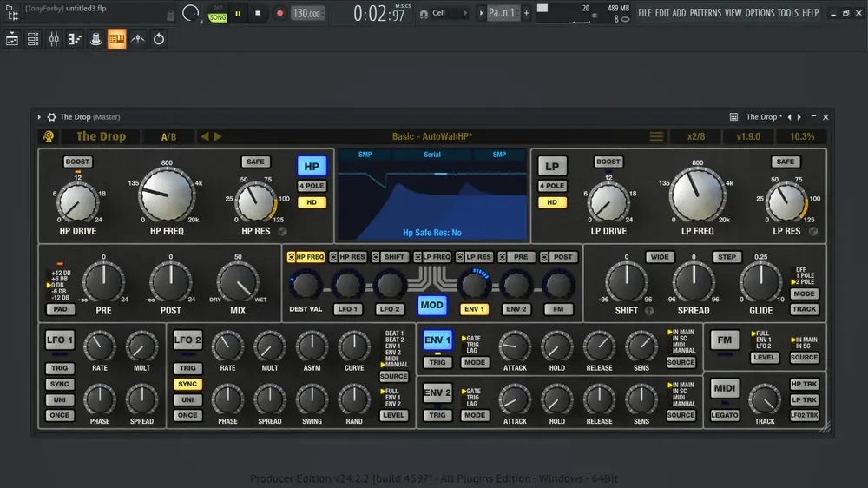868x488 pixels.
Task: Click the 130.000 tempo field
Action: click(307, 13)
